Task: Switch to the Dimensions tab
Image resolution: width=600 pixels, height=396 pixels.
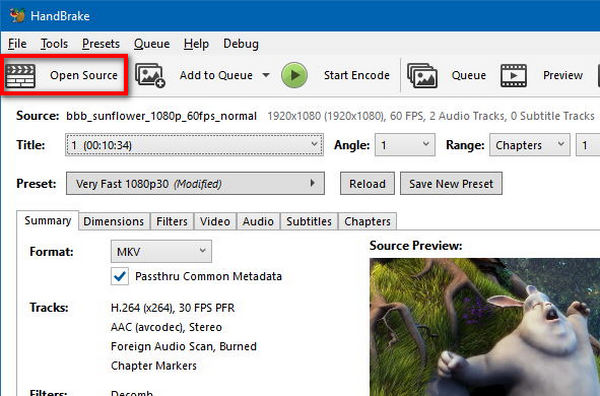Action: (x=114, y=221)
